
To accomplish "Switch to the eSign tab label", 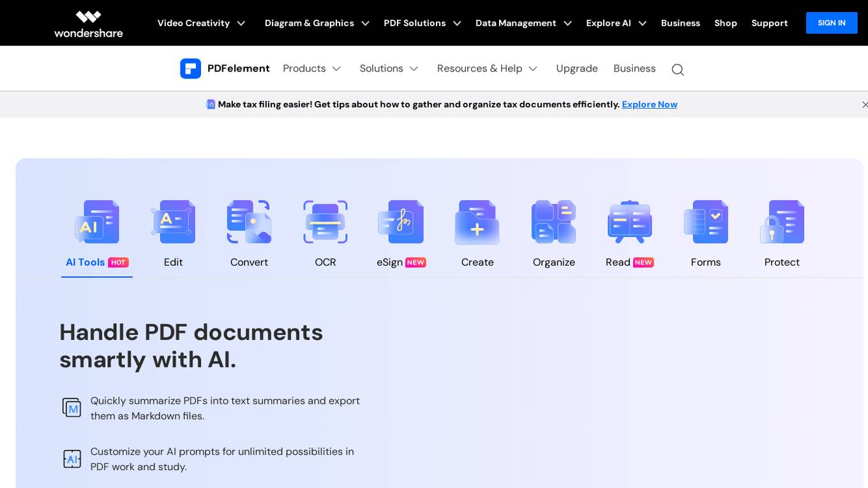I will click(389, 262).
